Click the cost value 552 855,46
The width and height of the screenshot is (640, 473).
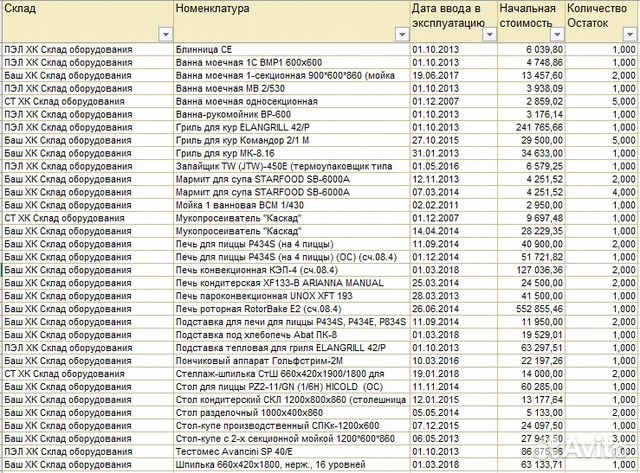tap(531, 309)
